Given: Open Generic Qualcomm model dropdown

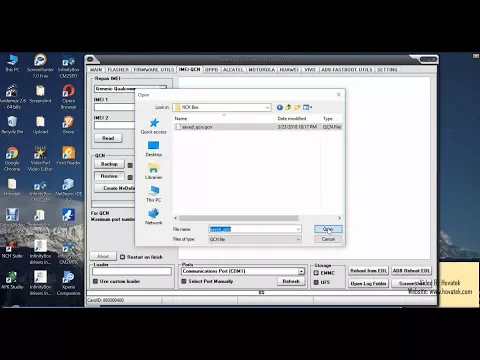Looking at the screenshot, I should [x=130, y=89].
